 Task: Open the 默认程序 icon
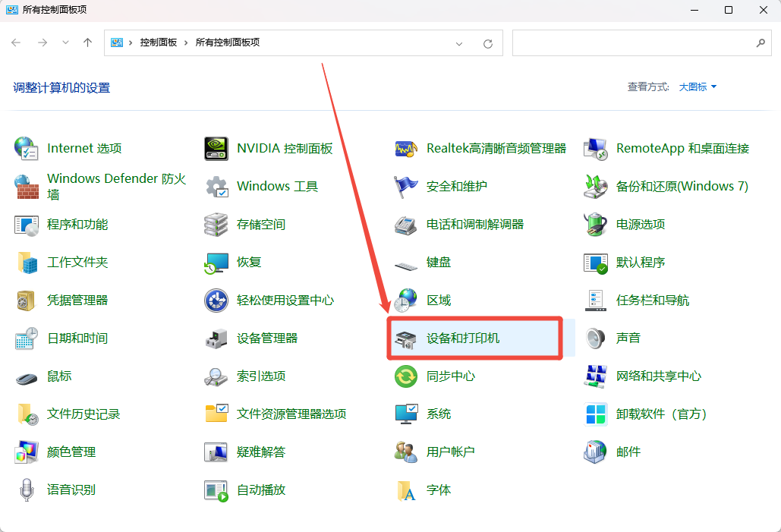[596, 263]
